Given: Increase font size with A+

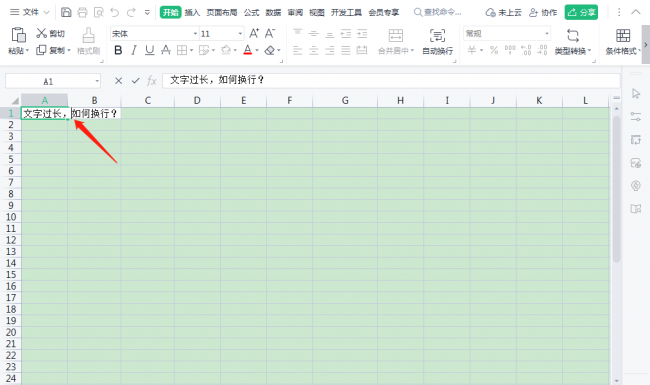Looking at the screenshot, I should coord(254,33).
